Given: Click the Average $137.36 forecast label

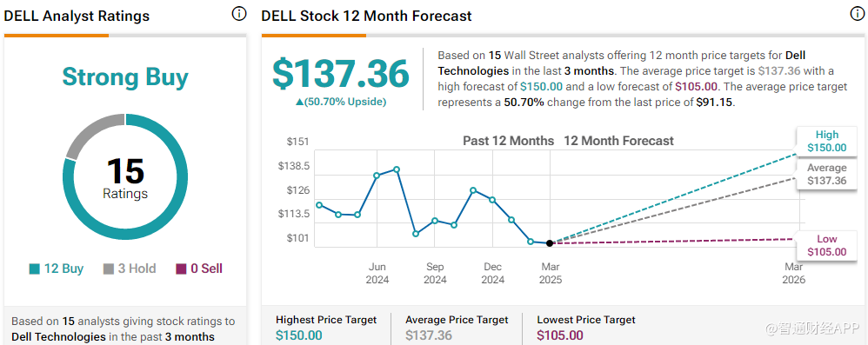Looking at the screenshot, I should pos(827,174).
